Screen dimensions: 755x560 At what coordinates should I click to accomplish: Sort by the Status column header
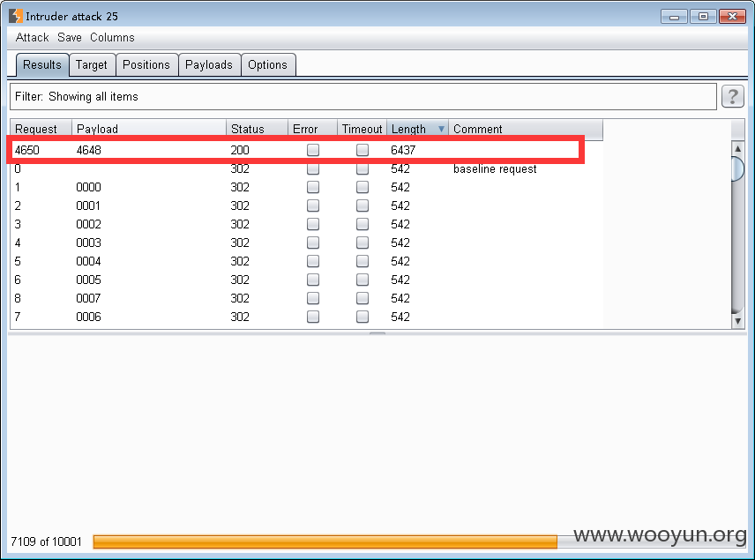pos(258,129)
